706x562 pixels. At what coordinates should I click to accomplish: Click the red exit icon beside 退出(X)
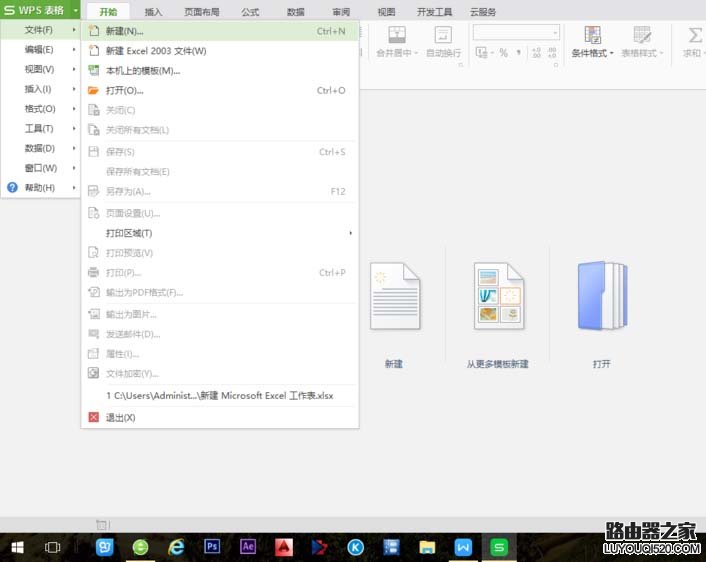pyautogui.click(x=93, y=417)
